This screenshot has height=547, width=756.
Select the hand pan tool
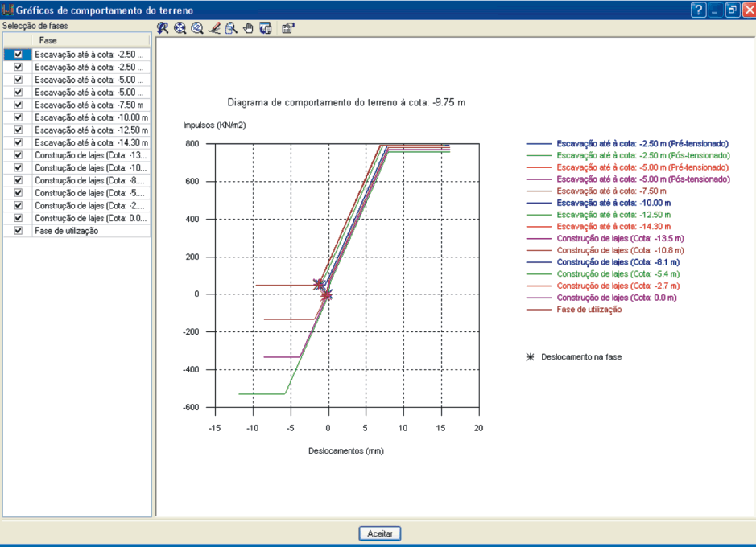point(248,28)
